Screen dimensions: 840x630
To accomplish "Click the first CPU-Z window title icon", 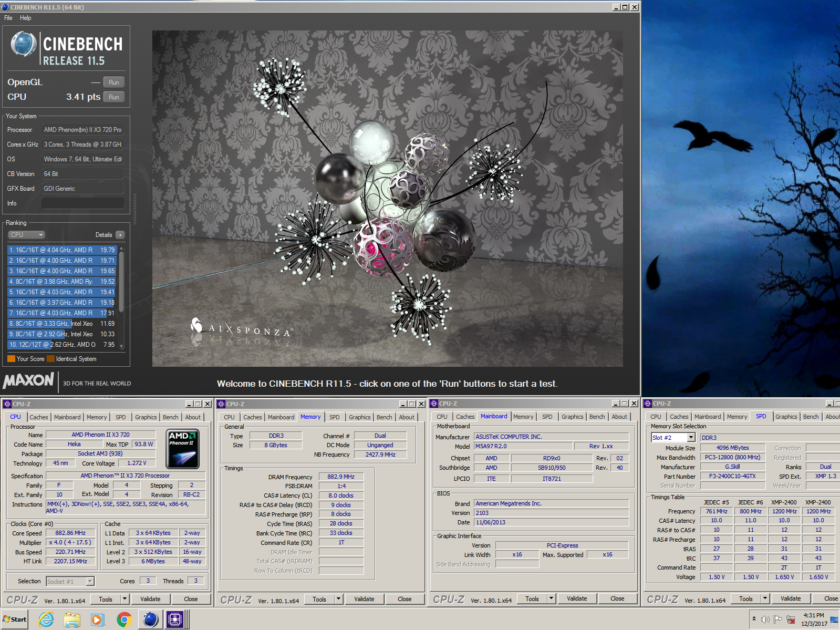I will [x=7, y=404].
